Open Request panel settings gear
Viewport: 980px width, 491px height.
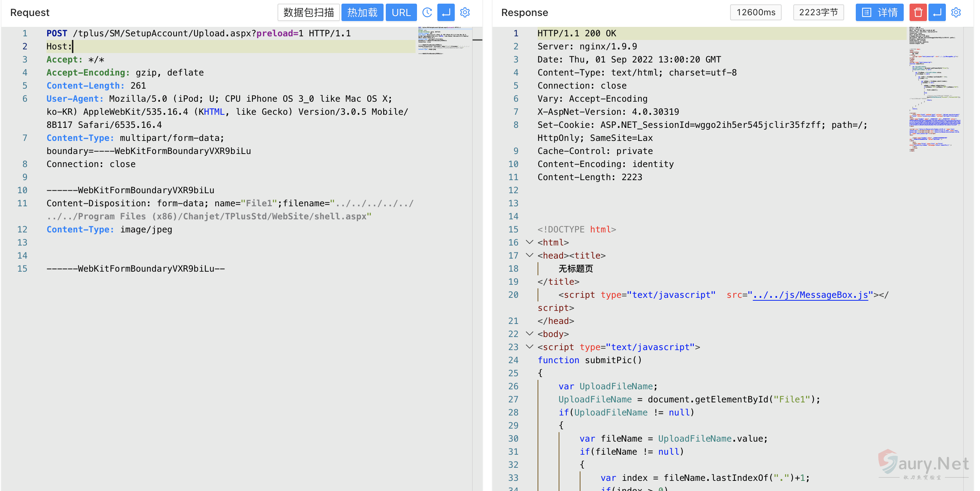pyautogui.click(x=465, y=13)
